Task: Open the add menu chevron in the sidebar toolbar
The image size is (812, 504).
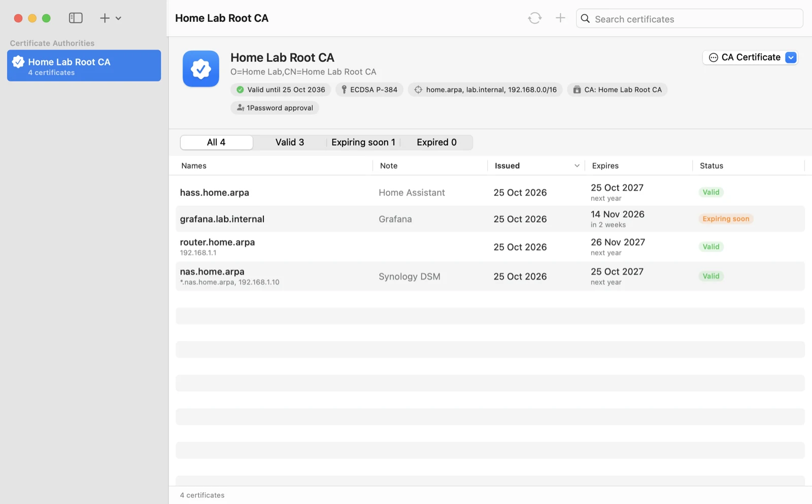Action: coord(118,18)
